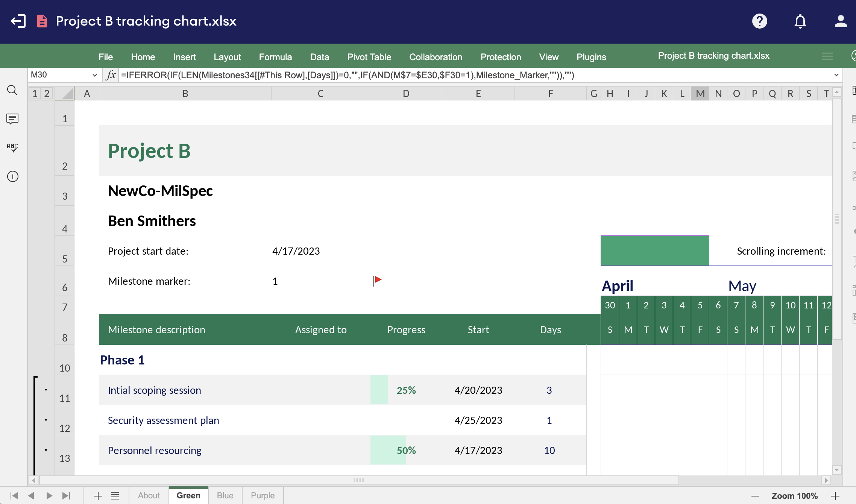Expand the formula bar chevron

click(836, 75)
